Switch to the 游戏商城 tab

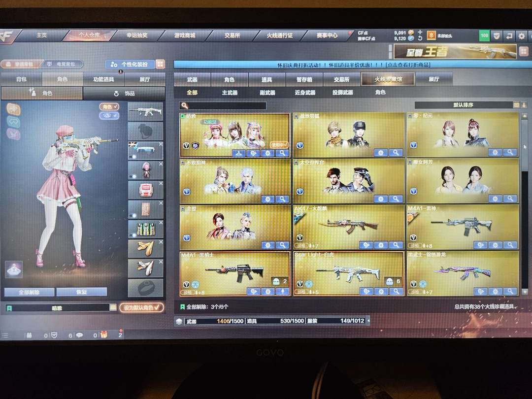[185, 35]
